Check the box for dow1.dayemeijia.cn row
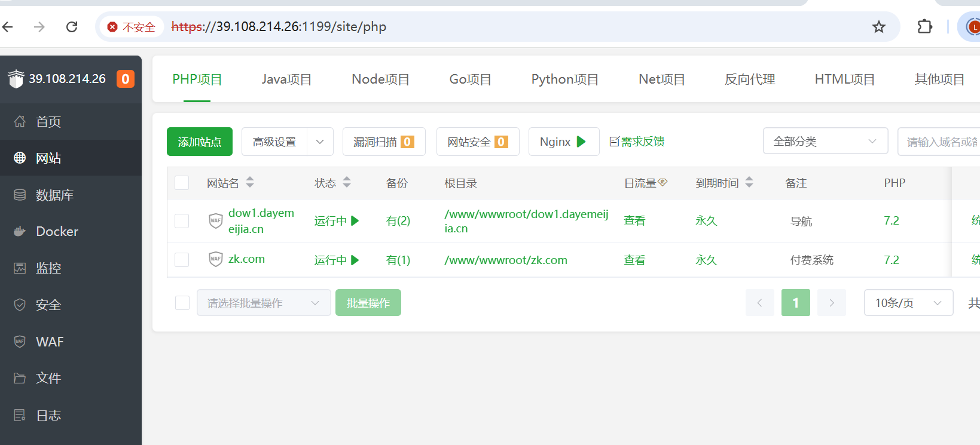This screenshot has width=980, height=445. click(x=182, y=221)
